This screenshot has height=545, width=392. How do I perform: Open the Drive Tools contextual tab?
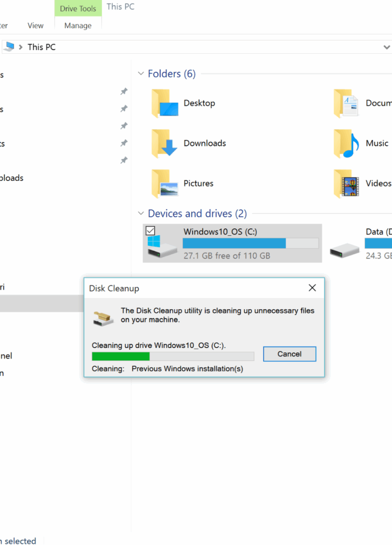pyautogui.click(x=78, y=9)
